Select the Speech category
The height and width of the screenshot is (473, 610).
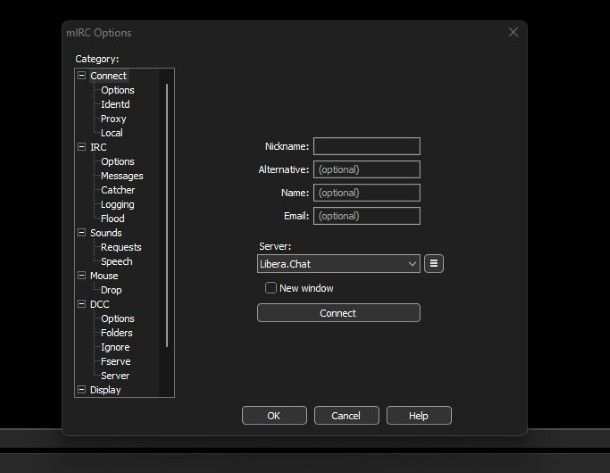point(116,261)
